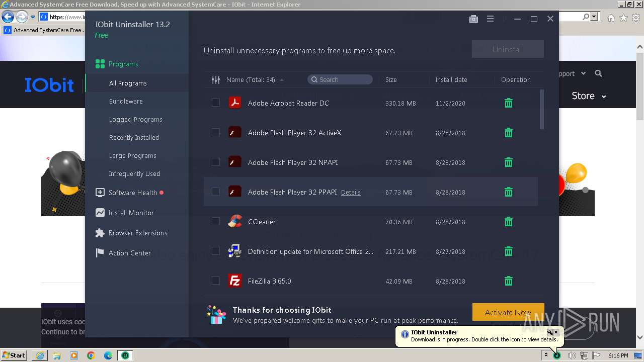
Task: Sort by the Install date column header
Action: point(451,79)
